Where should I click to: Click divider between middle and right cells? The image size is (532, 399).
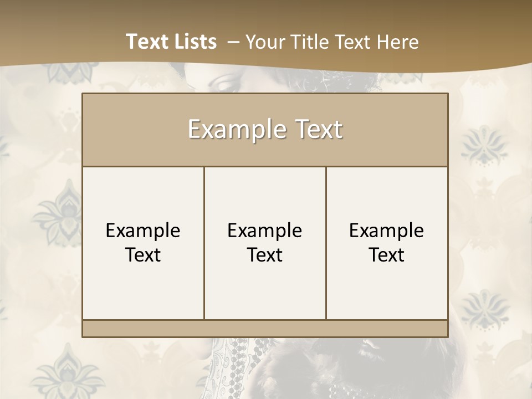[x=326, y=242]
